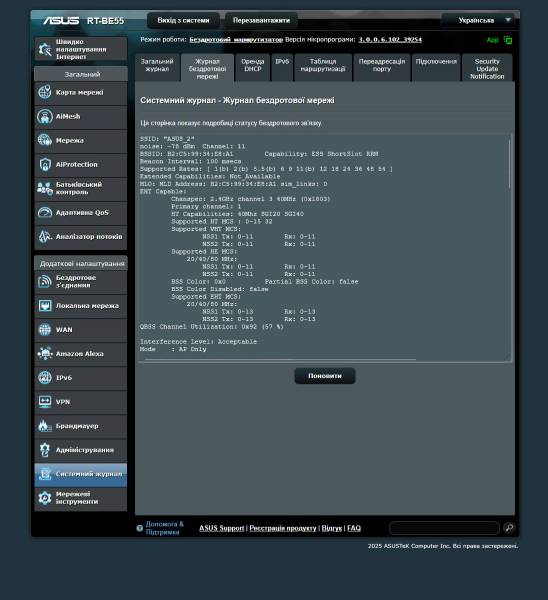Open the Карта мережі menu item
This screenshot has width=548, height=600.
pyautogui.click(x=80, y=93)
